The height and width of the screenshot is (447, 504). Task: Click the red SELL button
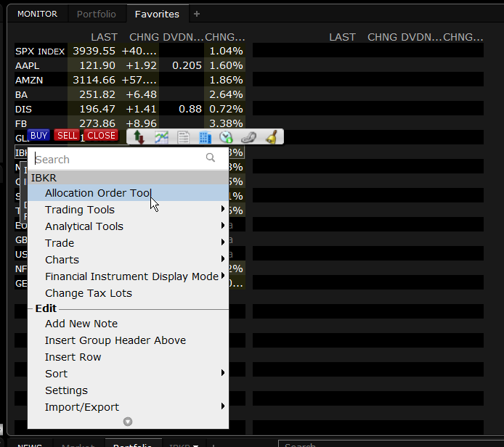coord(68,136)
